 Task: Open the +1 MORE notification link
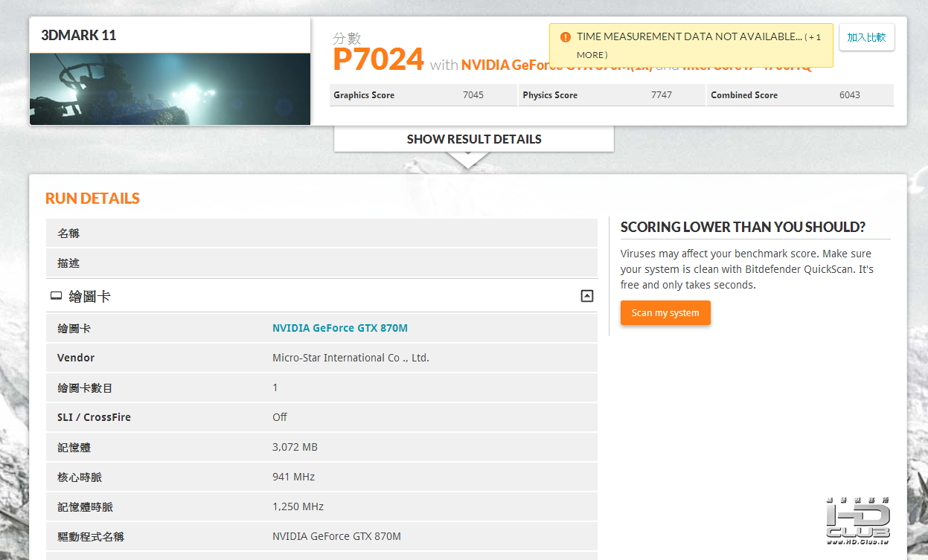(699, 45)
